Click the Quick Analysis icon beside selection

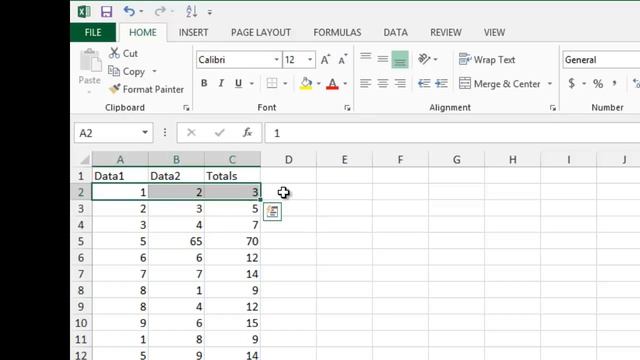[x=272, y=211]
